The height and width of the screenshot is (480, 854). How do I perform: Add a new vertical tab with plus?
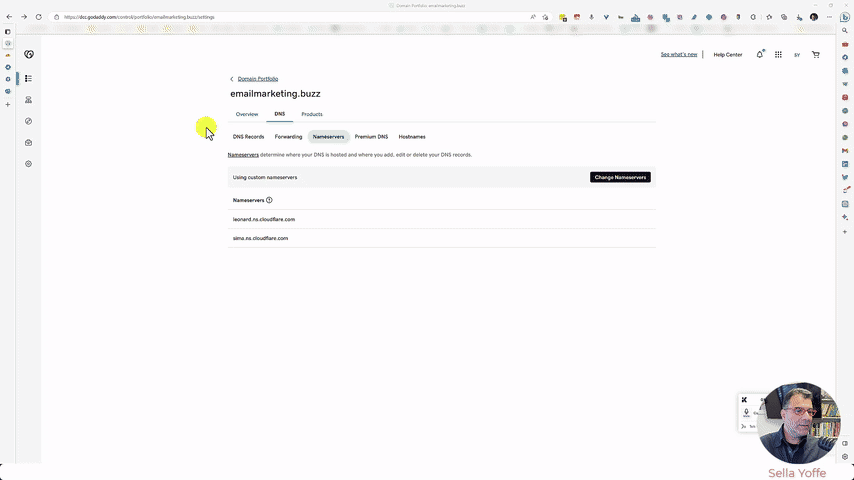(8, 105)
